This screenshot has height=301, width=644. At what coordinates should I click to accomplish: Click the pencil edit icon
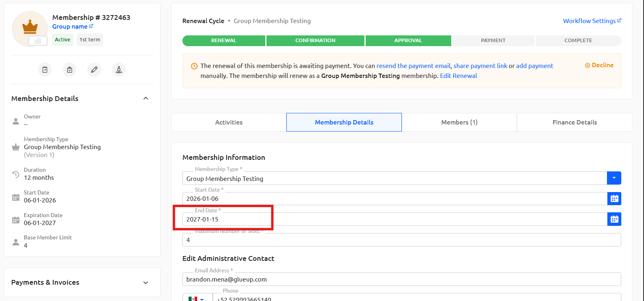coord(94,70)
